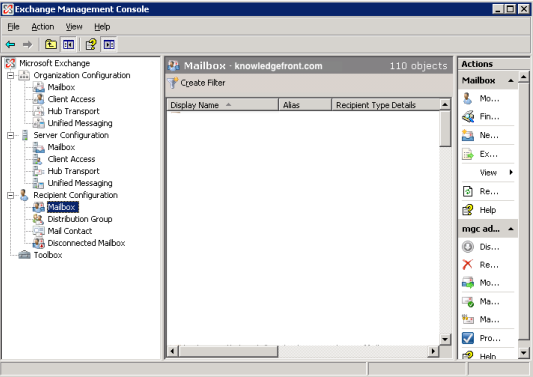
Task: Open the File menu
Action: tap(14, 27)
